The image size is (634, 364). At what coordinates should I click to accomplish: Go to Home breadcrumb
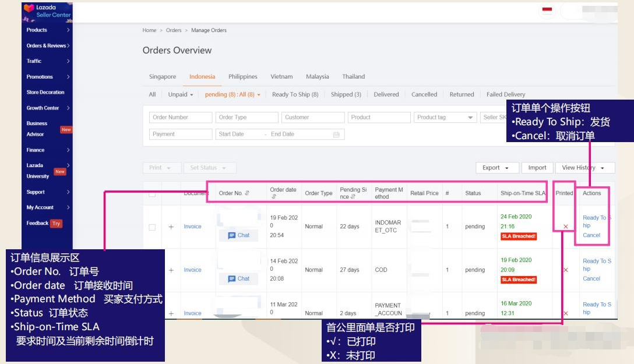(x=149, y=30)
